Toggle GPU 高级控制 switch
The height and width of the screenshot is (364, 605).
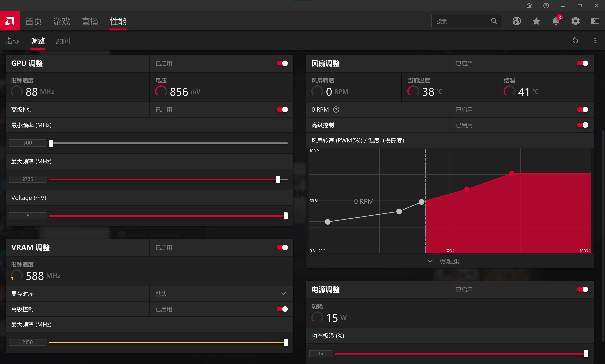(282, 110)
